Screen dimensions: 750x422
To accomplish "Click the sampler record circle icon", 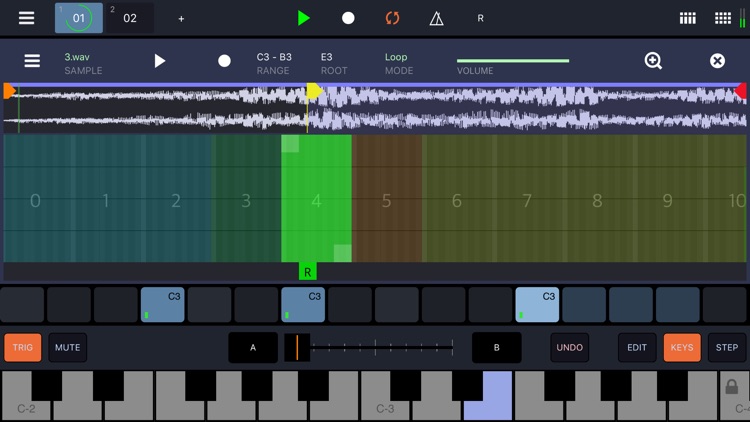I will [x=224, y=61].
